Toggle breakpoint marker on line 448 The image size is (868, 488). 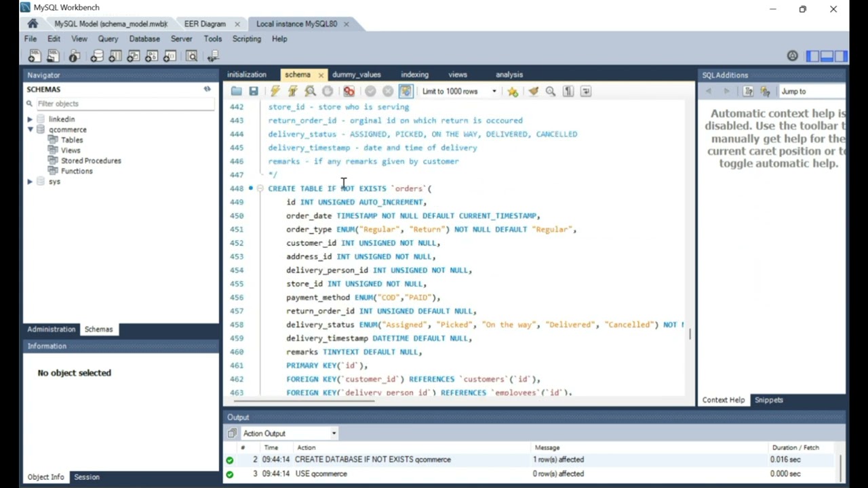pos(251,188)
